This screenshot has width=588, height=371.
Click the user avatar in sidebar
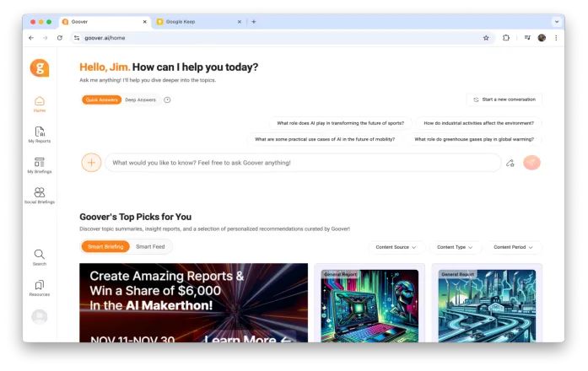[x=40, y=317]
